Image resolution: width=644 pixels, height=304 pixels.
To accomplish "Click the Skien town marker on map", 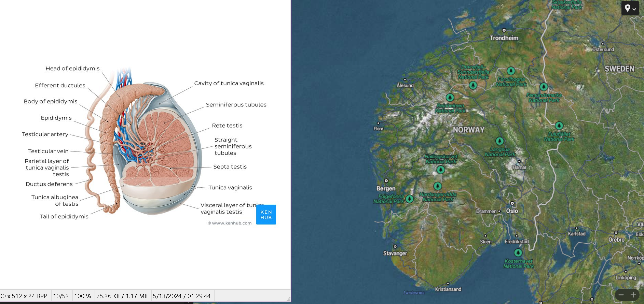I will pyautogui.click(x=485, y=236).
